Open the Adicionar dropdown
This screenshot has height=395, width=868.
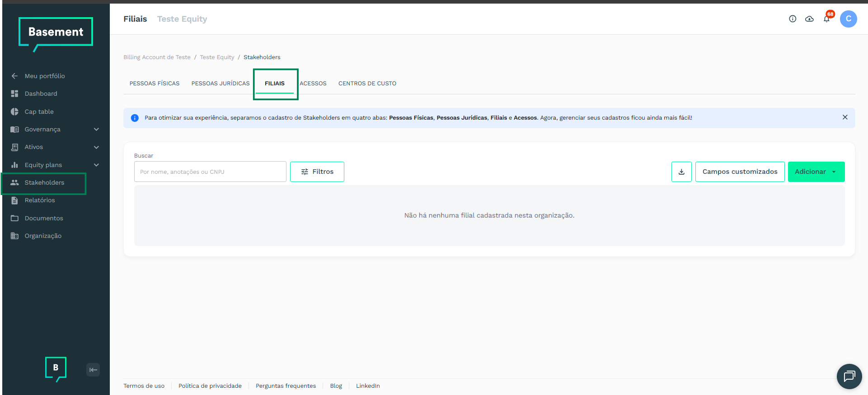coord(816,172)
